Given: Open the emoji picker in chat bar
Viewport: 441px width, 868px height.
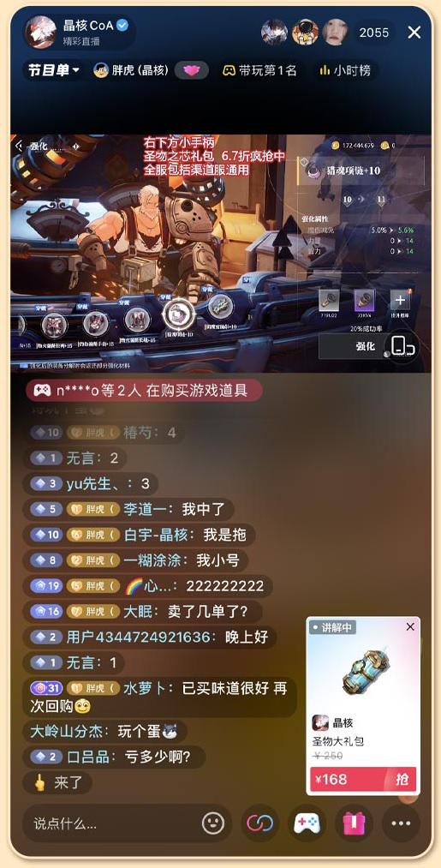Looking at the screenshot, I should (213, 823).
